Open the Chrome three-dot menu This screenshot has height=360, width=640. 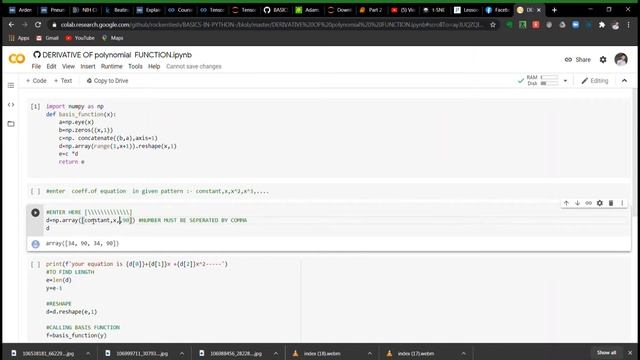point(629,25)
